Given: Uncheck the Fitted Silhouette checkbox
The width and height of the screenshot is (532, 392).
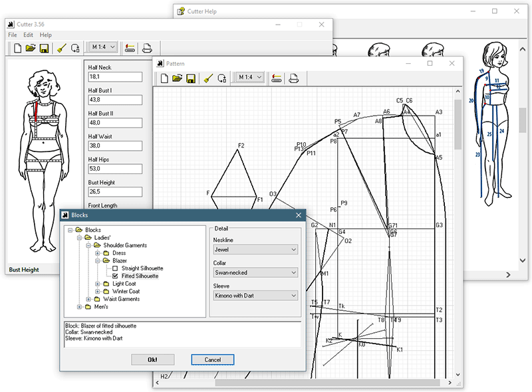Looking at the screenshot, I should (x=116, y=276).
